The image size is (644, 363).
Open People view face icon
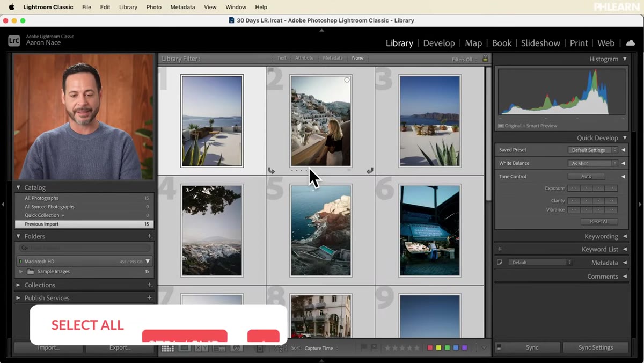[x=236, y=348]
